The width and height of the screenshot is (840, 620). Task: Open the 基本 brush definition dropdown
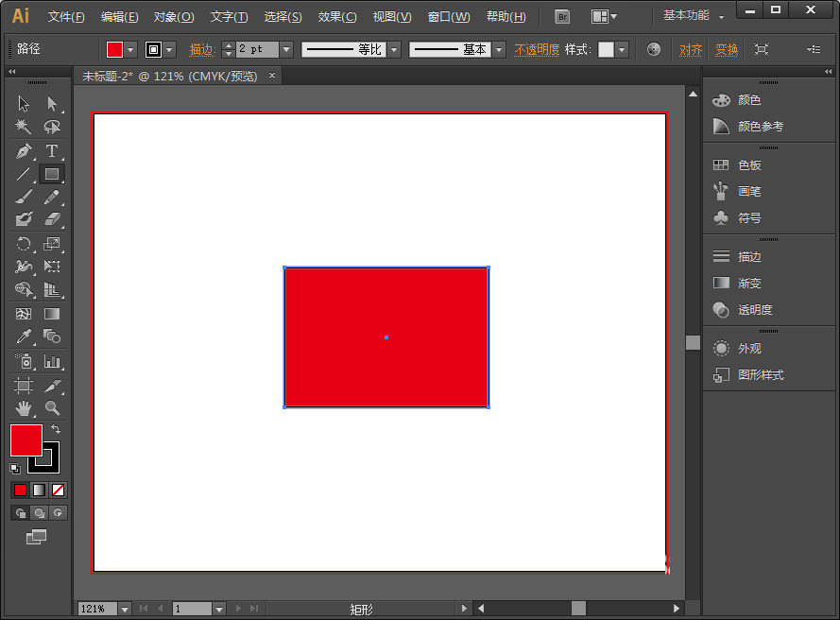(499, 50)
